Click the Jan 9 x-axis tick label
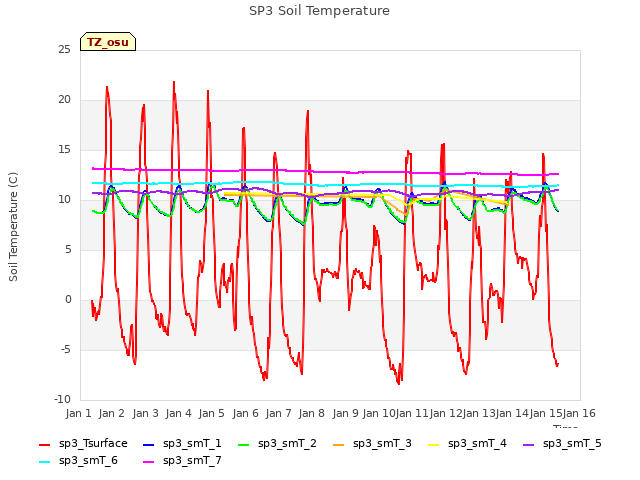Viewport: 640px width, 480px height. [345, 413]
